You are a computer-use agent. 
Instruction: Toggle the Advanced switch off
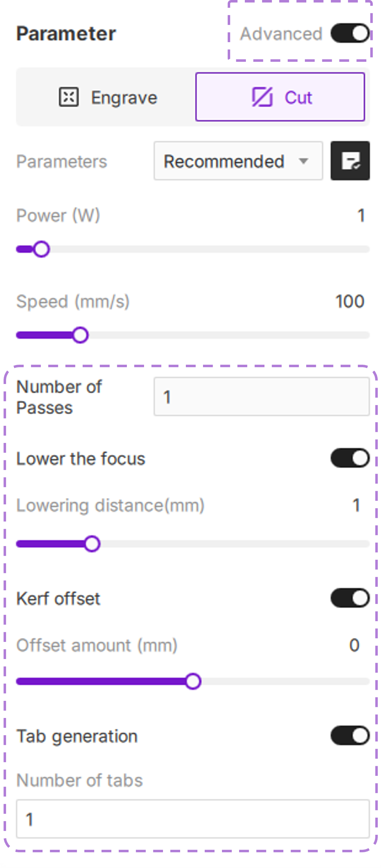tap(350, 34)
